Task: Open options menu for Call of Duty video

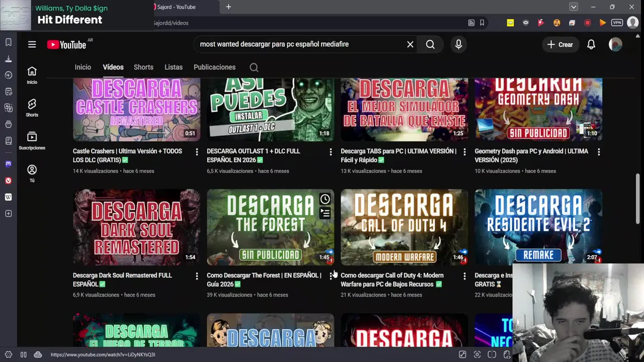Action: pyautogui.click(x=464, y=276)
